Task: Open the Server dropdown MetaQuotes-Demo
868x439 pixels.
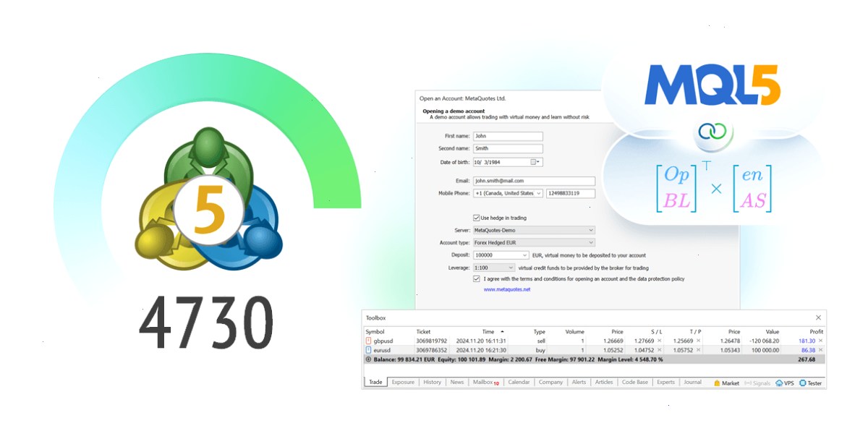Action: pyautogui.click(x=534, y=230)
